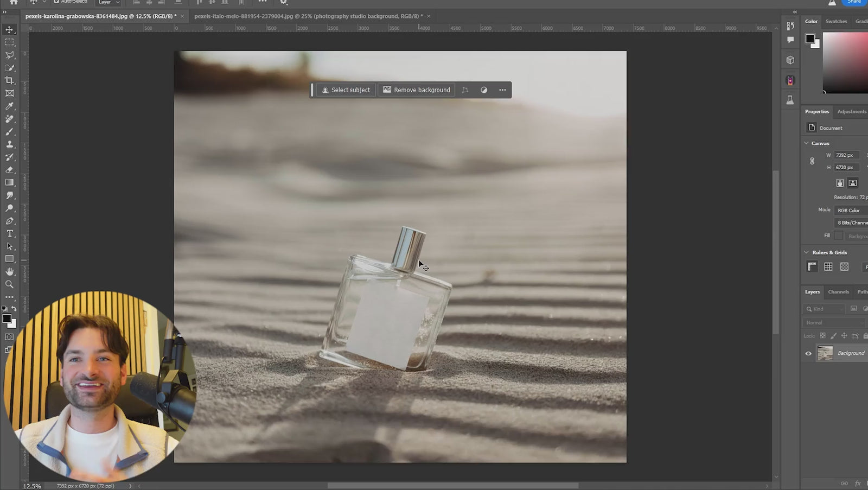Open the RGB Color mode dropdown

(850, 211)
